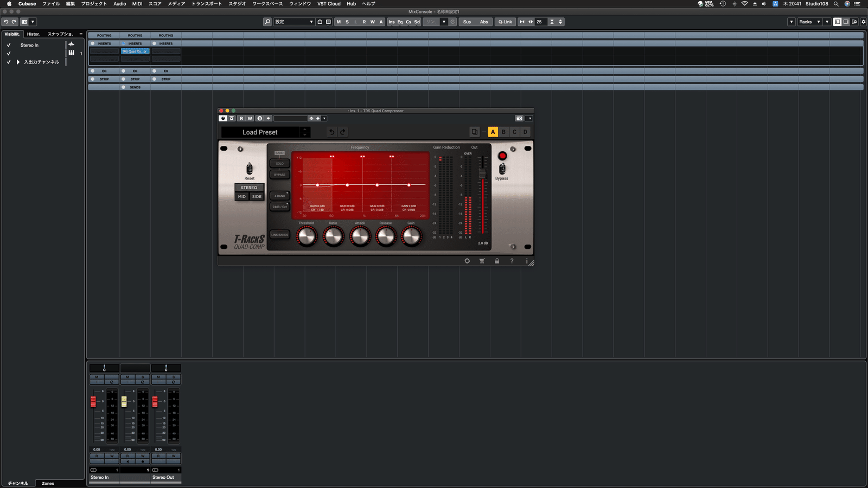Click the T-RackS lock icon
This screenshot has width=868, height=488.
[x=497, y=261]
